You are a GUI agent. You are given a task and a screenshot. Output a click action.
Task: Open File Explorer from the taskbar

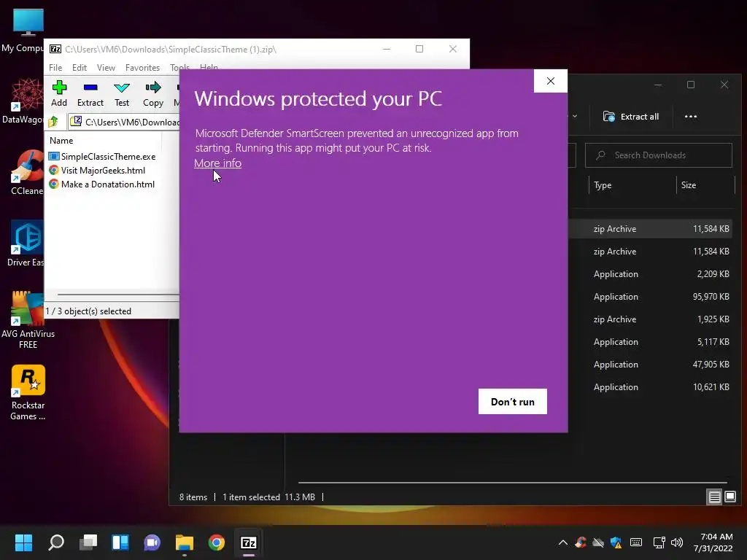185,542
